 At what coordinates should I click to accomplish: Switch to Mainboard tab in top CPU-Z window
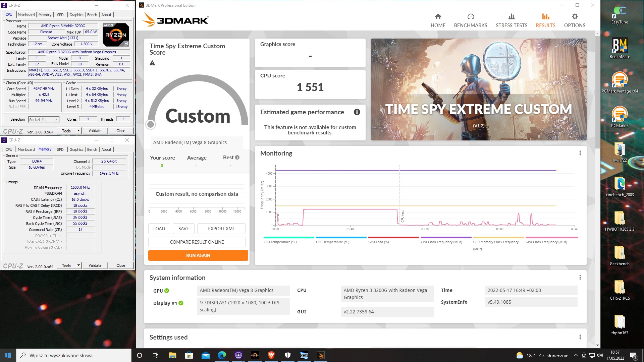26,15
